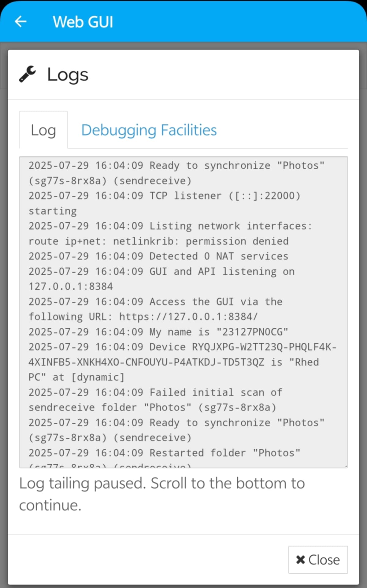This screenshot has width=367, height=588.
Task: Click the X icon on the Close button
Action: coord(301,560)
